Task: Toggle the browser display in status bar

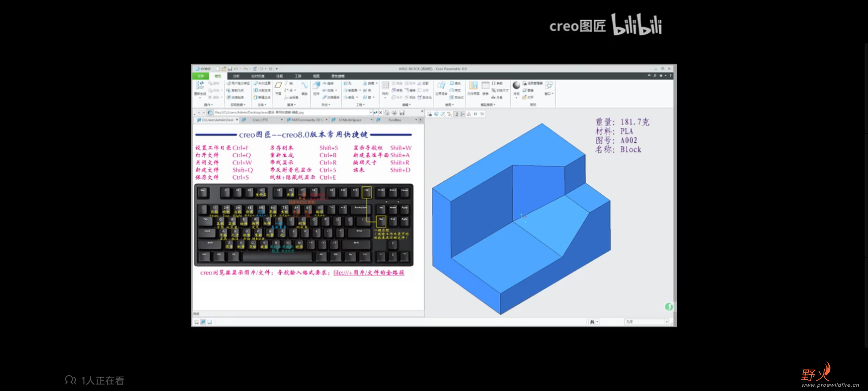Action: [203, 322]
